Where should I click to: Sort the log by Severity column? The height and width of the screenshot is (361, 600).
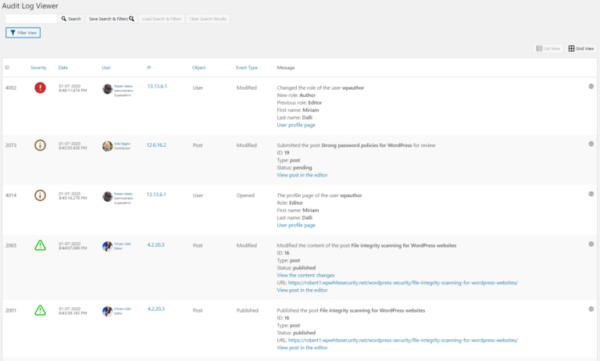point(38,68)
